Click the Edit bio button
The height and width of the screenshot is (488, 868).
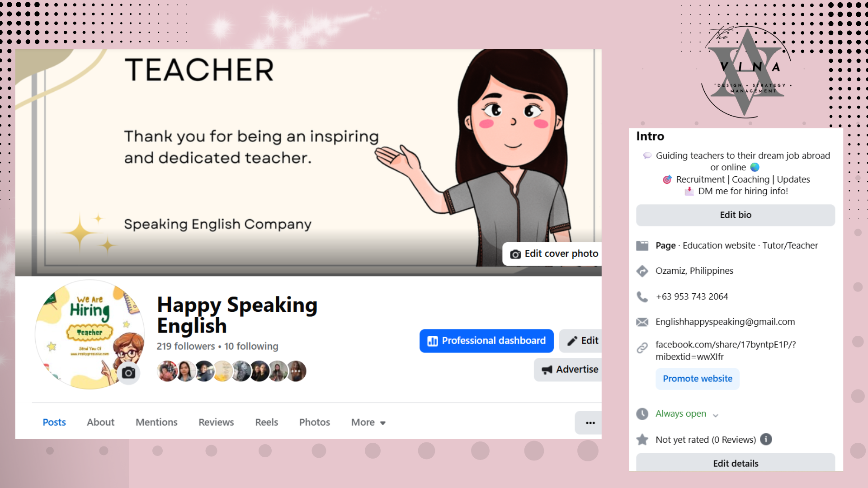click(736, 215)
